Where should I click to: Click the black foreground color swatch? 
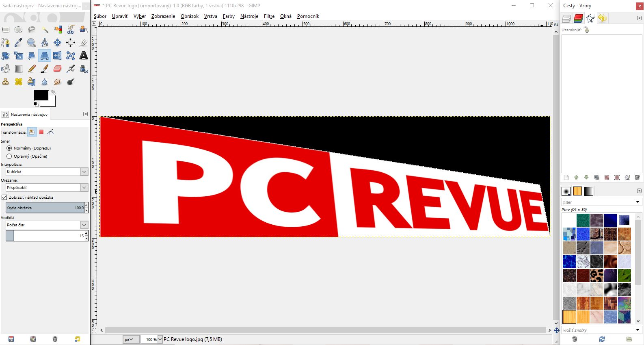tap(41, 95)
